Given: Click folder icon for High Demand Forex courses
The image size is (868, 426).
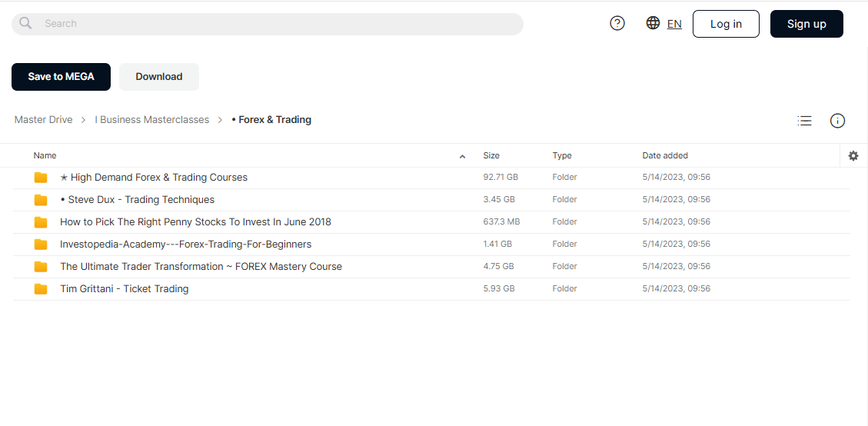Looking at the screenshot, I should point(41,178).
